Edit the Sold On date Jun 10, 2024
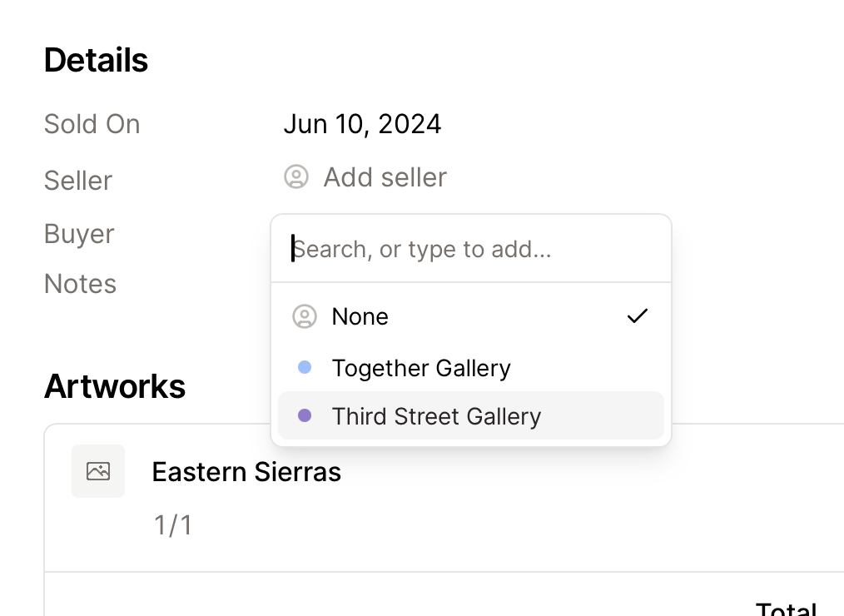 [362, 124]
